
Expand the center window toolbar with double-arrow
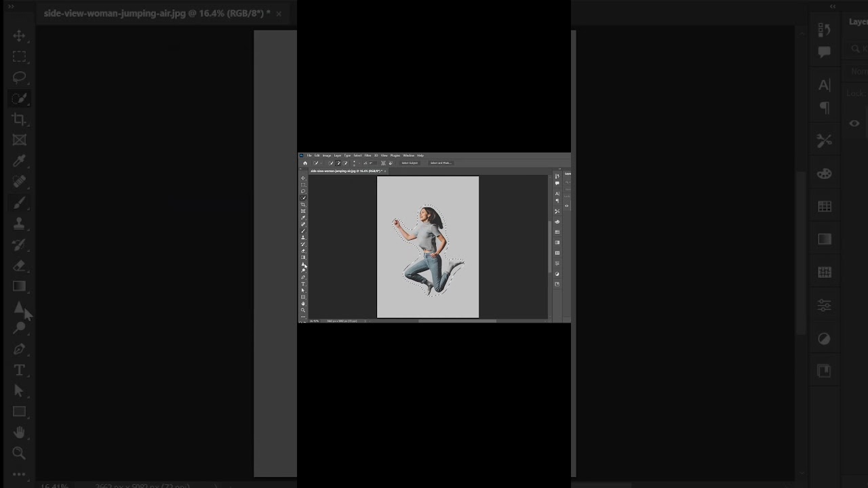(300, 168)
